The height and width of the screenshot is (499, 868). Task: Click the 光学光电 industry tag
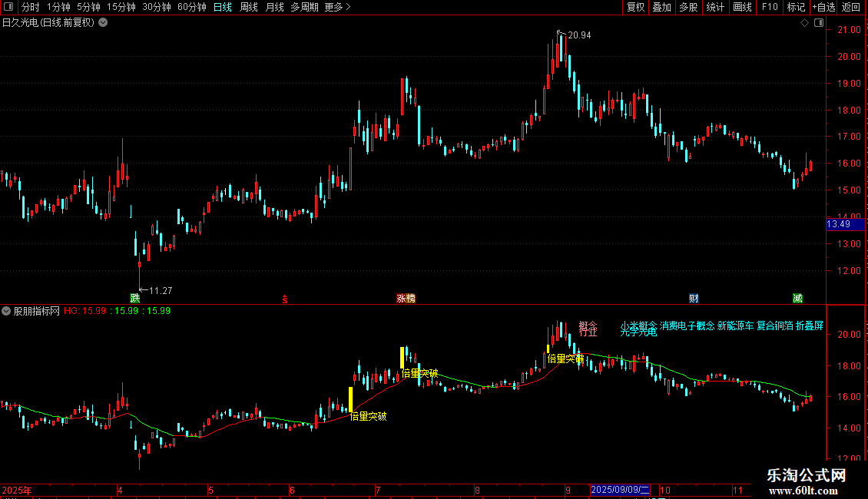click(x=638, y=332)
